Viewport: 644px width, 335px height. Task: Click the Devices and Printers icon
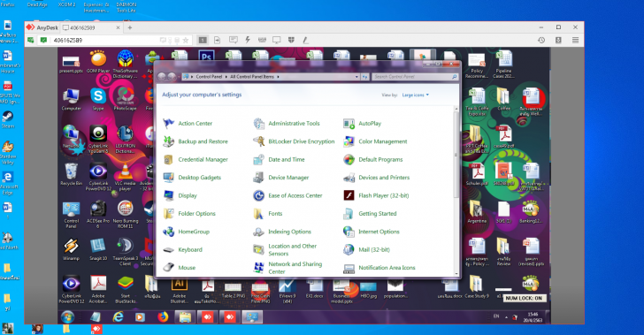[349, 178]
